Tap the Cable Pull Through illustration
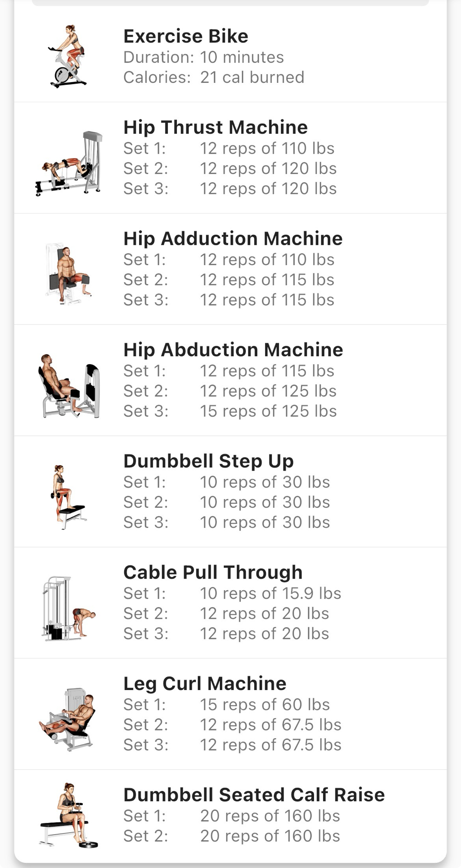 (x=68, y=608)
